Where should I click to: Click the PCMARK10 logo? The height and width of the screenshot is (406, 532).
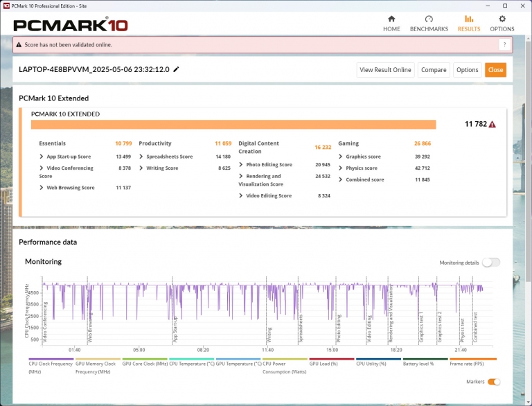[x=71, y=25]
